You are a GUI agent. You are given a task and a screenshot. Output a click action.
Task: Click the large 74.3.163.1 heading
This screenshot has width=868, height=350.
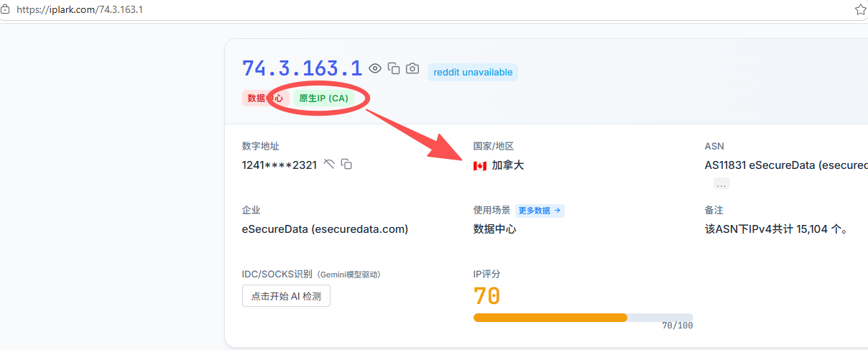(x=302, y=68)
